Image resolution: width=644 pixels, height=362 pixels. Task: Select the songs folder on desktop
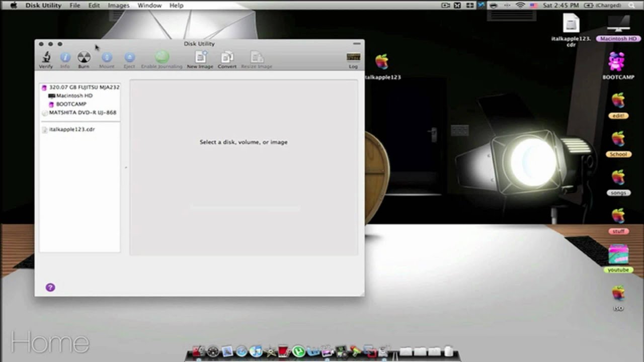click(x=618, y=183)
